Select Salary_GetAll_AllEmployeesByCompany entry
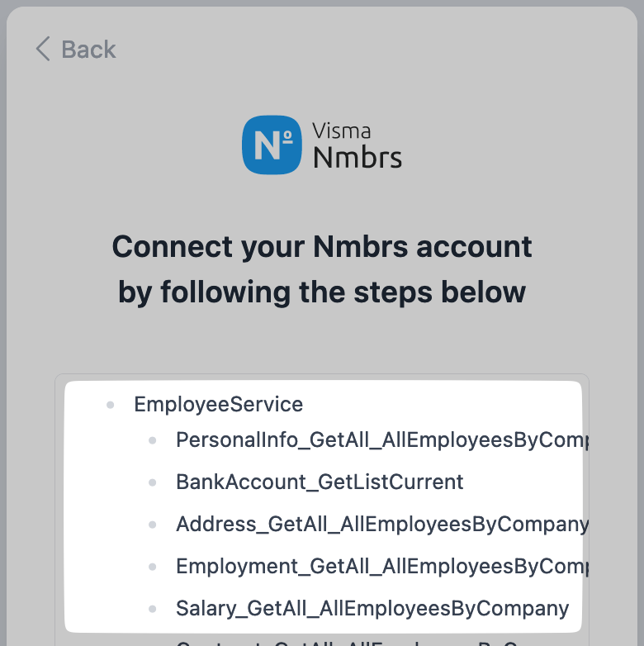 tap(372, 609)
